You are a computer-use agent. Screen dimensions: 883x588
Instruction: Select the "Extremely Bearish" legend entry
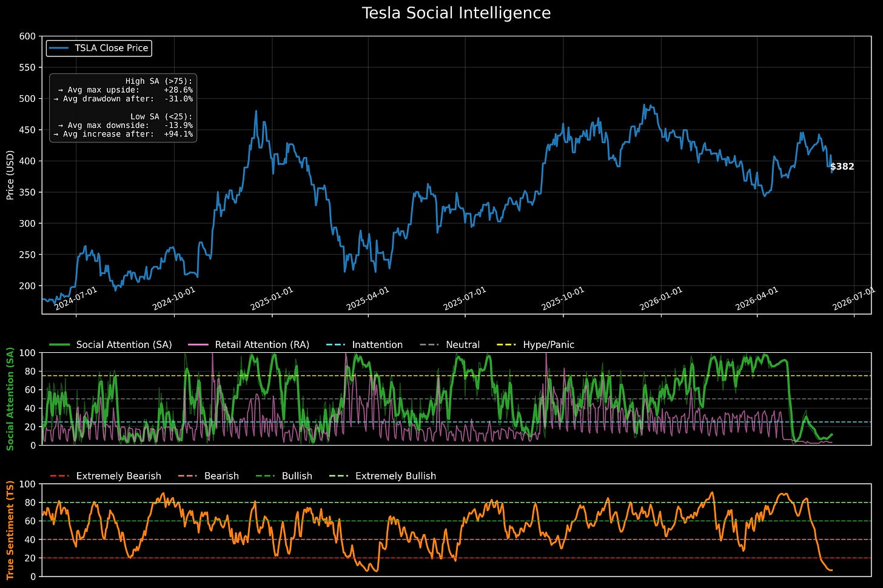pos(106,476)
